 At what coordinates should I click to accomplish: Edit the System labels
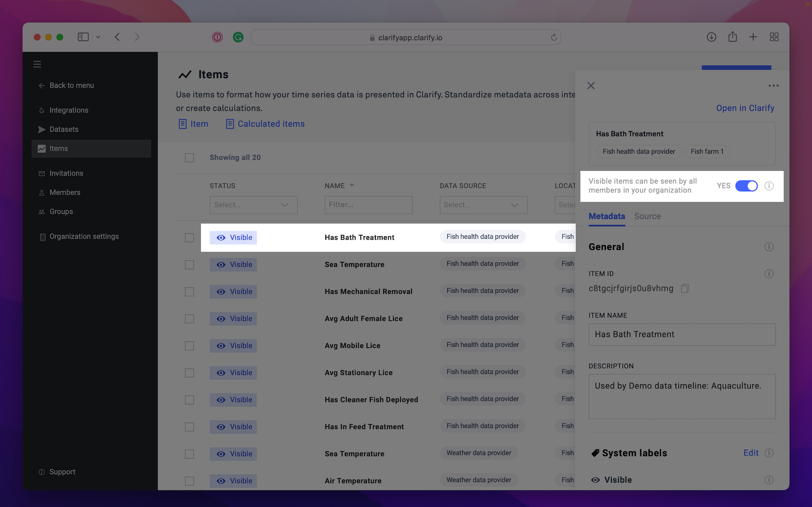click(x=751, y=453)
